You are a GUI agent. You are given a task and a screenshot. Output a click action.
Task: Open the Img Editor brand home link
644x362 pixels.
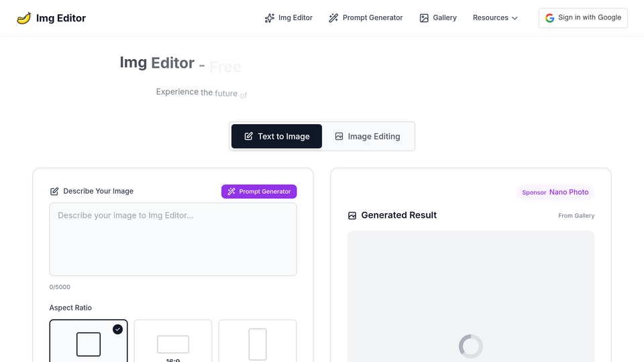pos(51,18)
